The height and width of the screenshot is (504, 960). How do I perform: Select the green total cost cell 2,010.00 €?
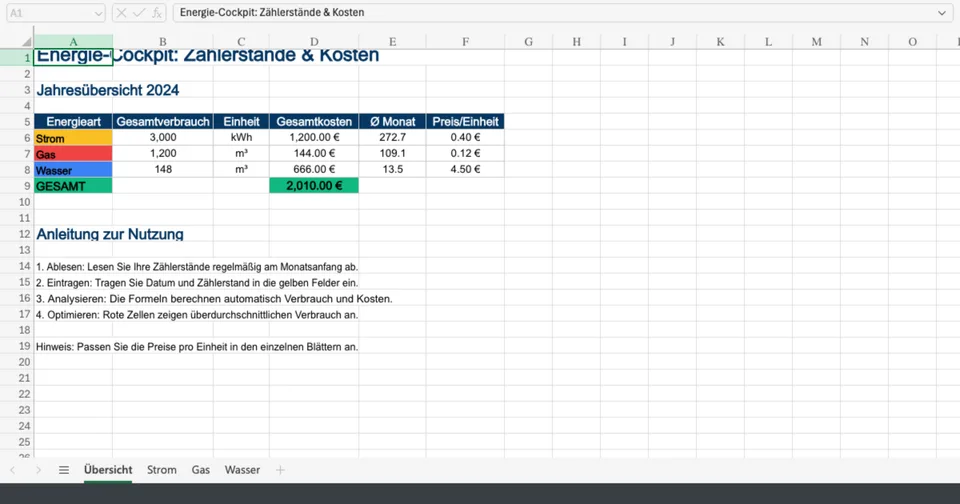pos(313,186)
